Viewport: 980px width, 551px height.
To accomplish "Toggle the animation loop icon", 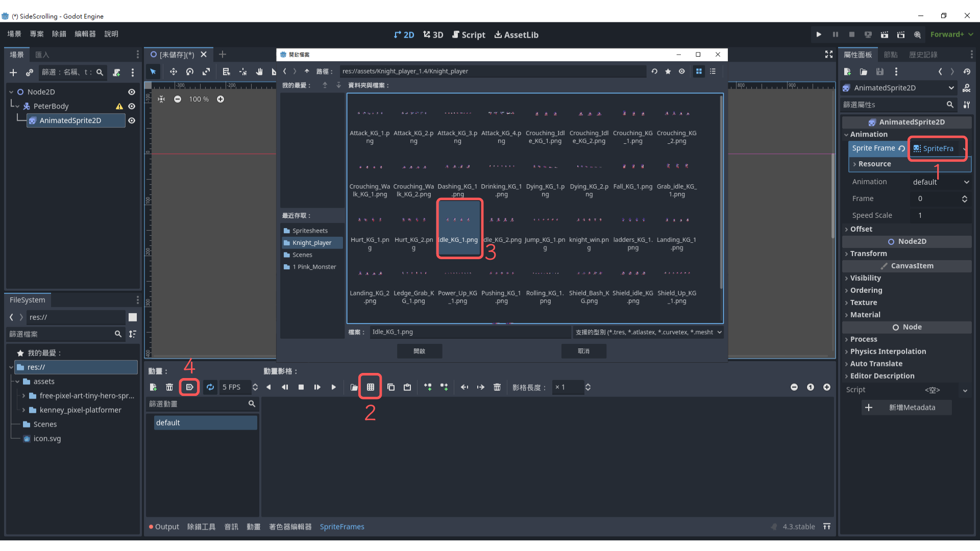I will pos(210,387).
